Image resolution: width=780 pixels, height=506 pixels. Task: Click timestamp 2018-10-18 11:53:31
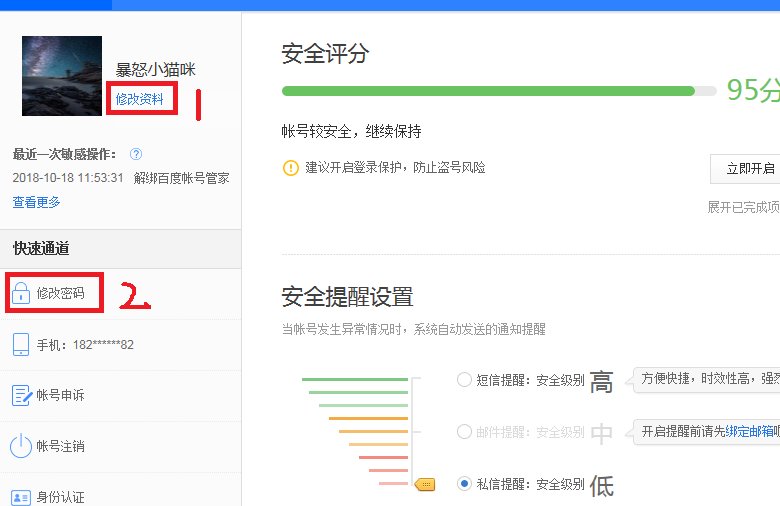[x=68, y=178]
